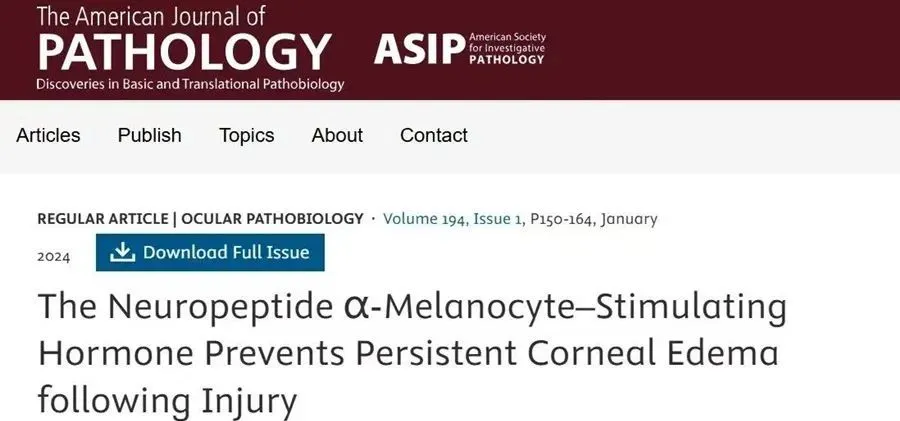Open the Volume 194, Issue 1 link

[x=453, y=219]
